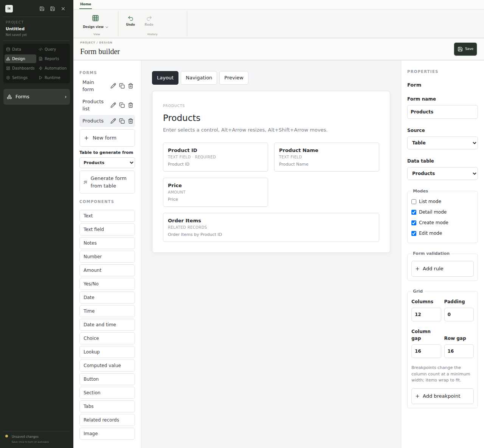
Task: Add a form validation rule
Action: pyautogui.click(x=442, y=269)
